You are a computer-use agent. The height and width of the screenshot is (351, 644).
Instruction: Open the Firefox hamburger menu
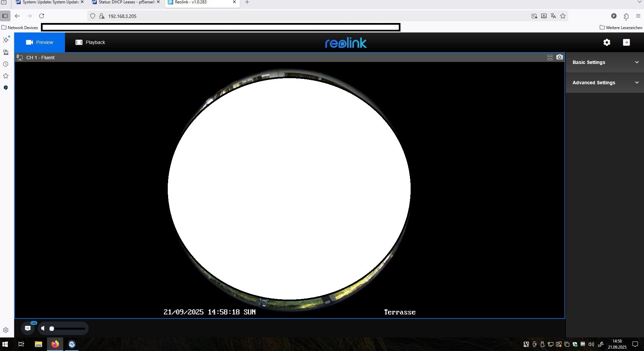pos(638,16)
